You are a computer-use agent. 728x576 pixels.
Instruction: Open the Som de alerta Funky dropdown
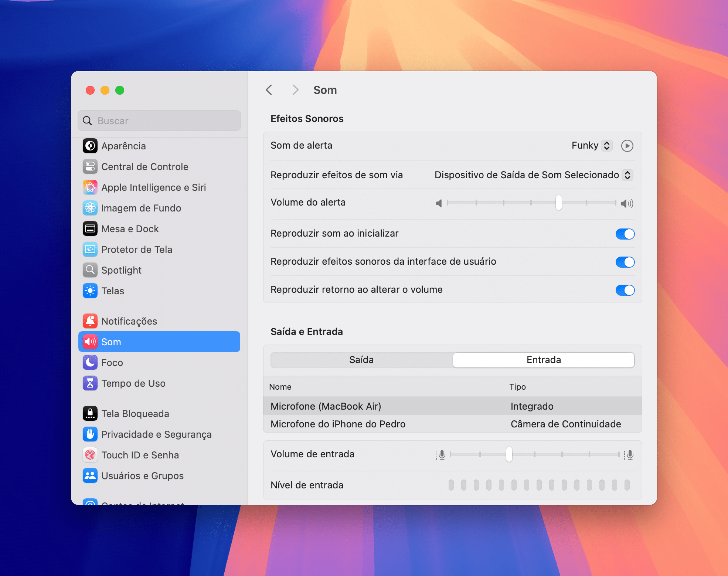(592, 146)
